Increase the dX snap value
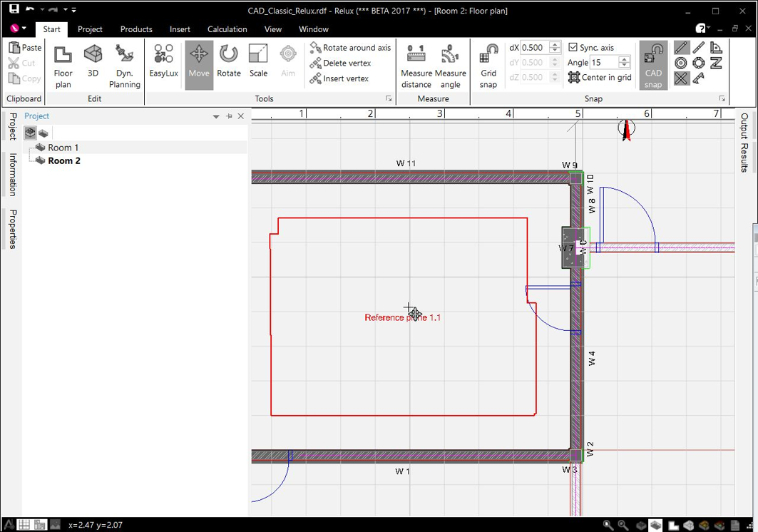The height and width of the screenshot is (532, 758). click(555, 45)
